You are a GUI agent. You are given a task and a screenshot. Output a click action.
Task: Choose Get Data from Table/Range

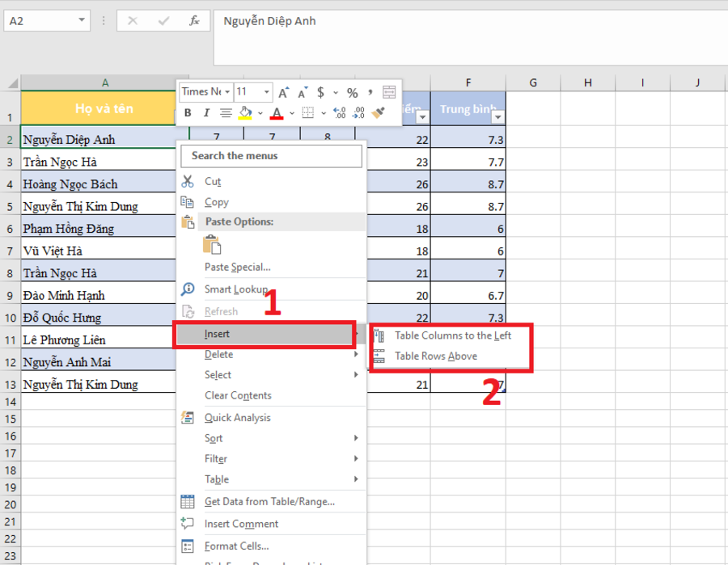271,501
